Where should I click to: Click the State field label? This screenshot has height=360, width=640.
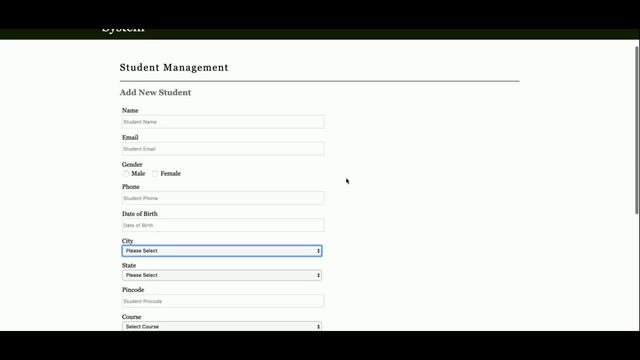point(129,266)
